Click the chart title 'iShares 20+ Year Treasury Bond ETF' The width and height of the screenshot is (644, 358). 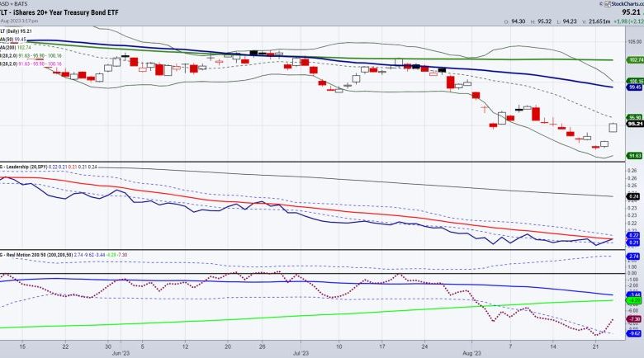tap(66, 12)
